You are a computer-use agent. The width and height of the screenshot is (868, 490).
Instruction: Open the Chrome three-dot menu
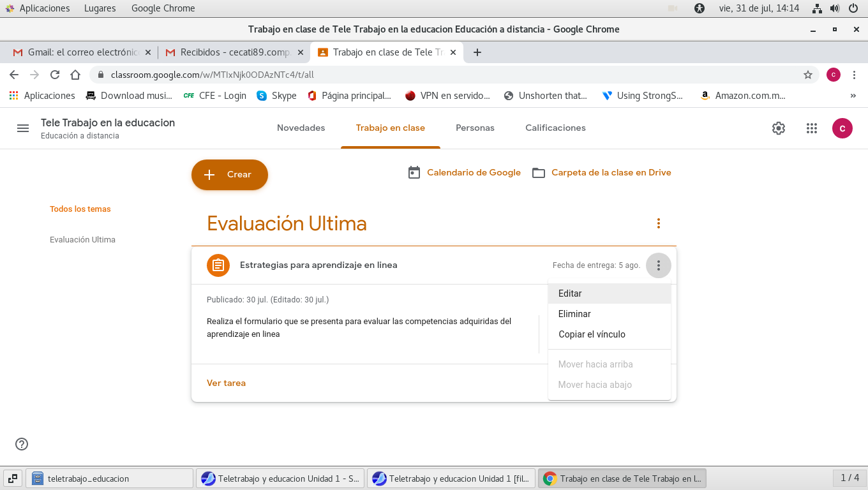point(854,75)
